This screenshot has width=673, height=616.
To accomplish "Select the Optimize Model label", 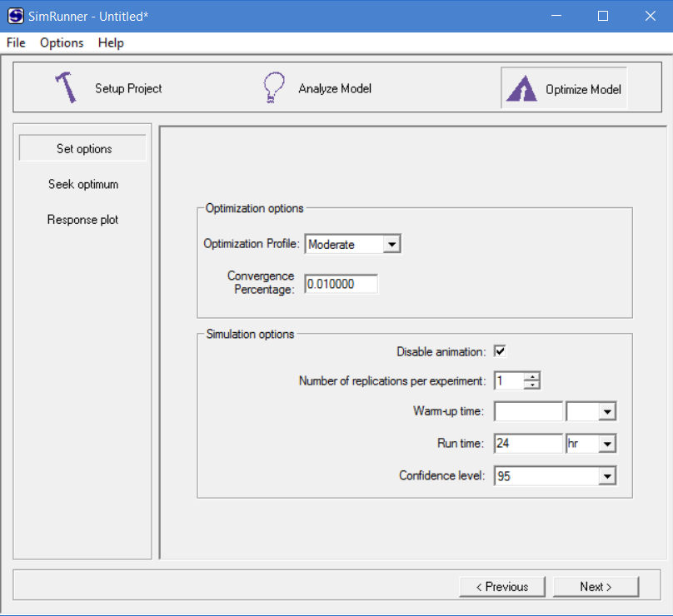I will pos(583,89).
